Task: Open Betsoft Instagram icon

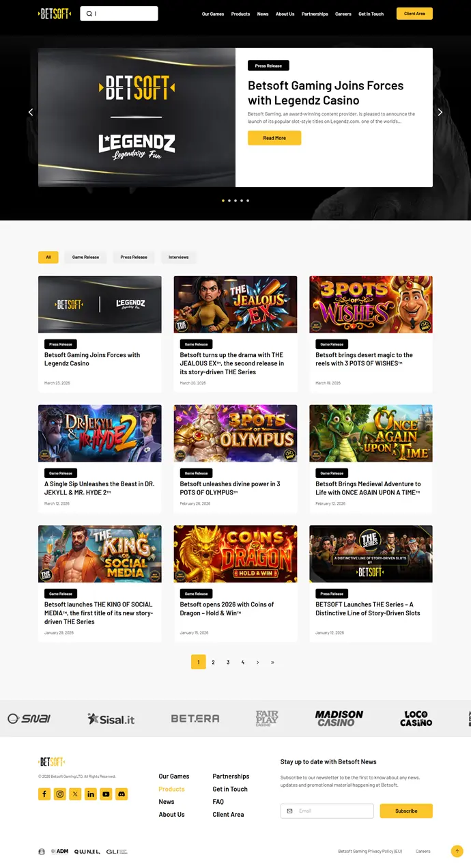Action: (60, 794)
